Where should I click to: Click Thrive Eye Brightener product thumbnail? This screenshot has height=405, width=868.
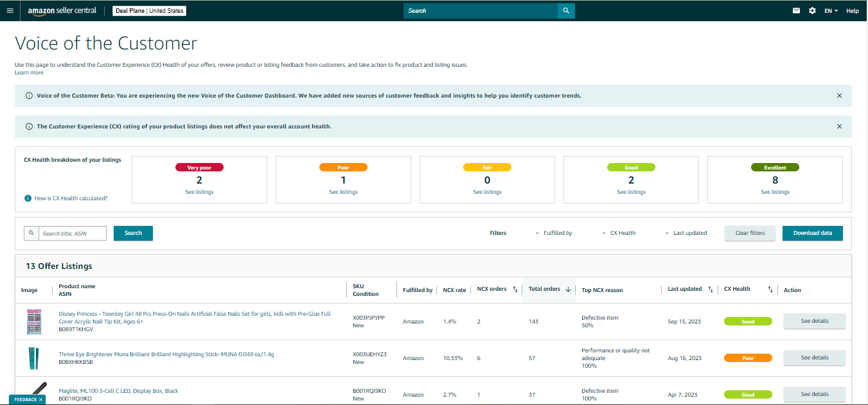pyautogui.click(x=33, y=358)
